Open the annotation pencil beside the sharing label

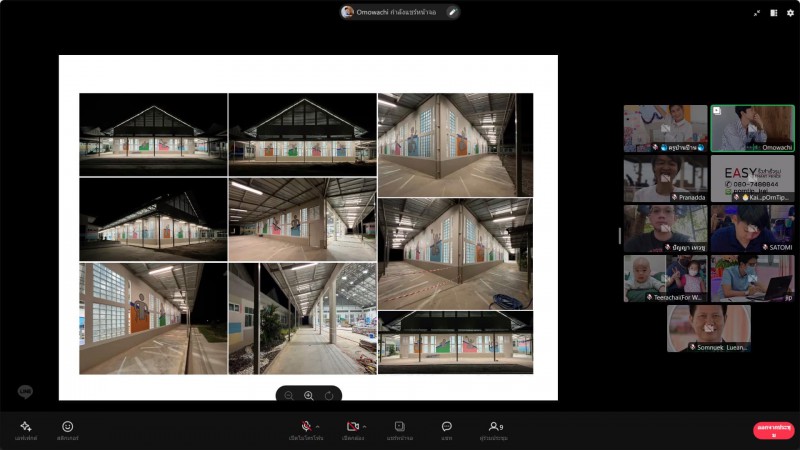click(x=452, y=12)
